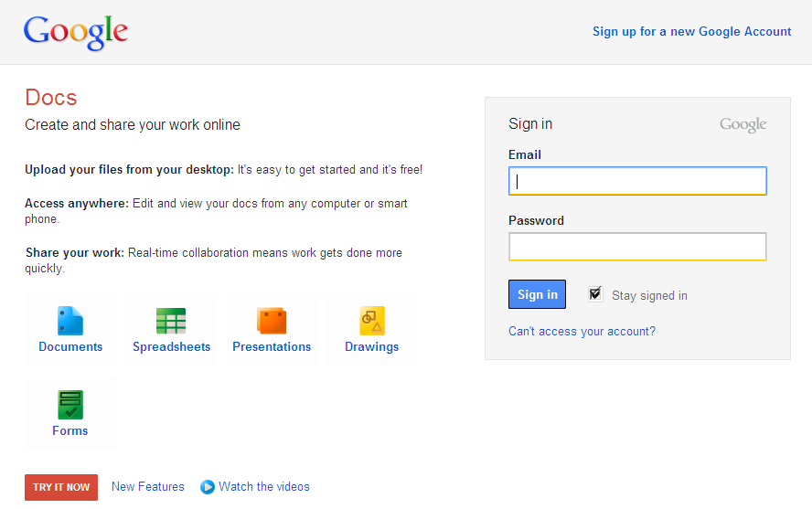Click the 'Share your work:' bold text
The height and width of the screenshot is (509, 812).
point(75,252)
